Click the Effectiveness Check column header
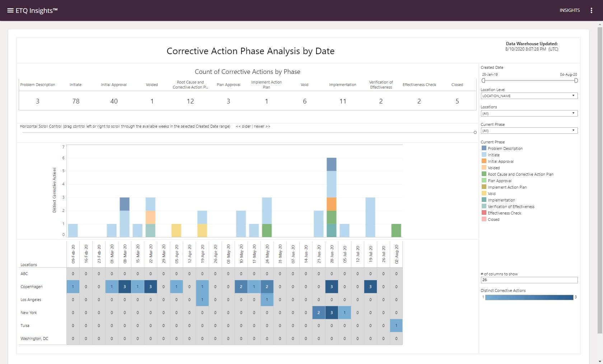603x364 pixels. pyautogui.click(x=419, y=85)
